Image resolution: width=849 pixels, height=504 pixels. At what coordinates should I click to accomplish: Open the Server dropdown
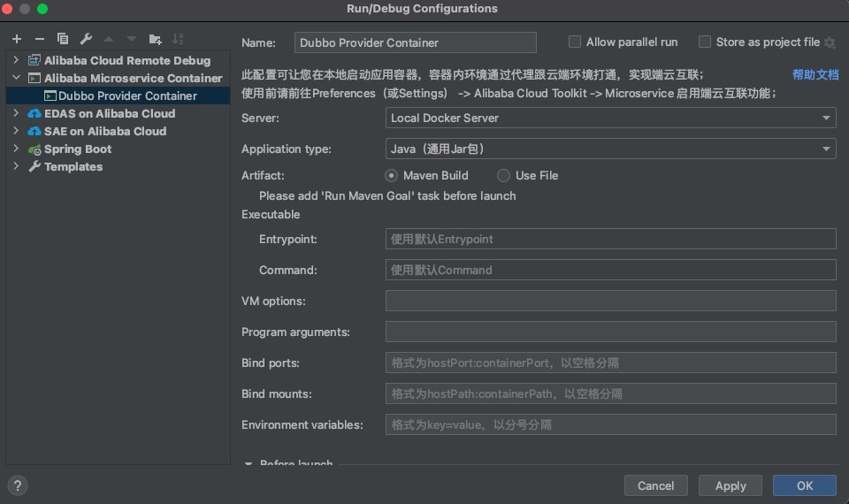(x=611, y=118)
